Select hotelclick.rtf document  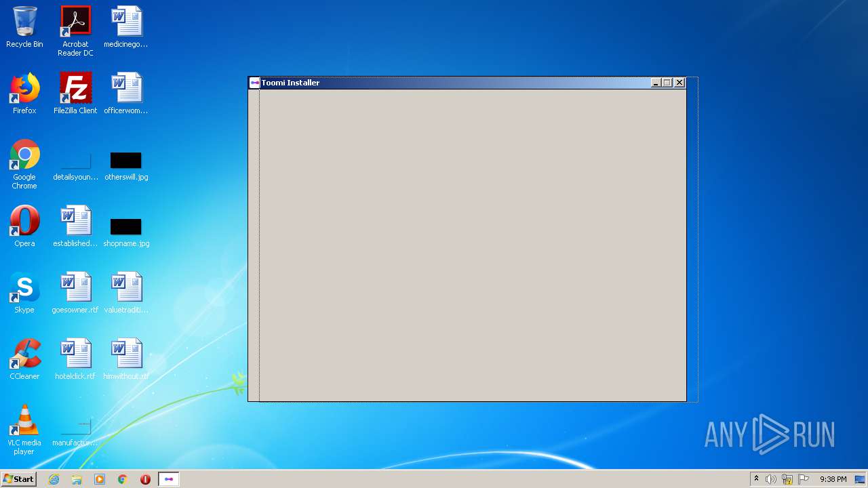(x=75, y=360)
